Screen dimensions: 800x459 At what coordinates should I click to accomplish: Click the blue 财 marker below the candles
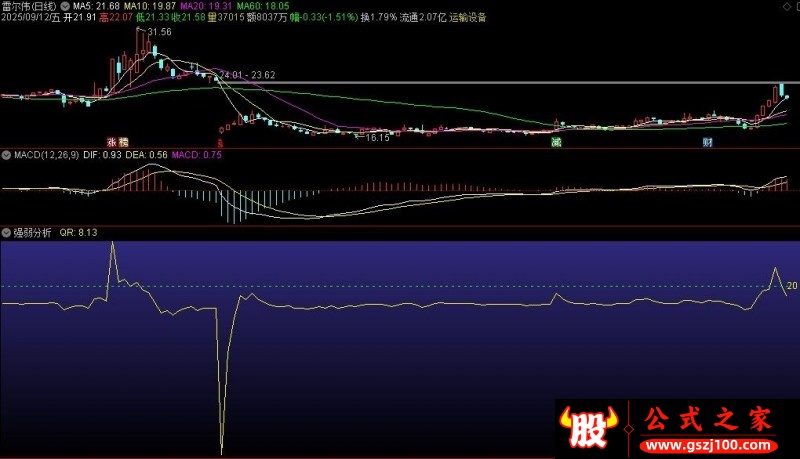tap(707, 143)
